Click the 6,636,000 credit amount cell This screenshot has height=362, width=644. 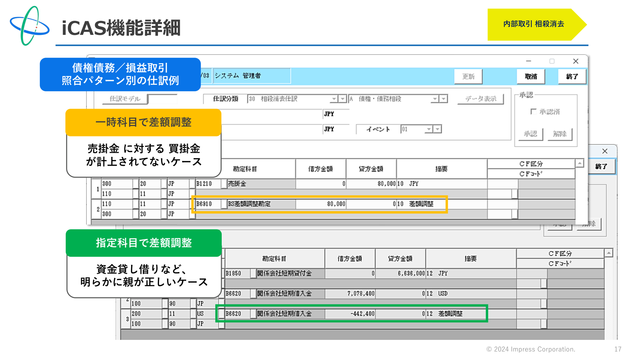[x=400, y=274]
